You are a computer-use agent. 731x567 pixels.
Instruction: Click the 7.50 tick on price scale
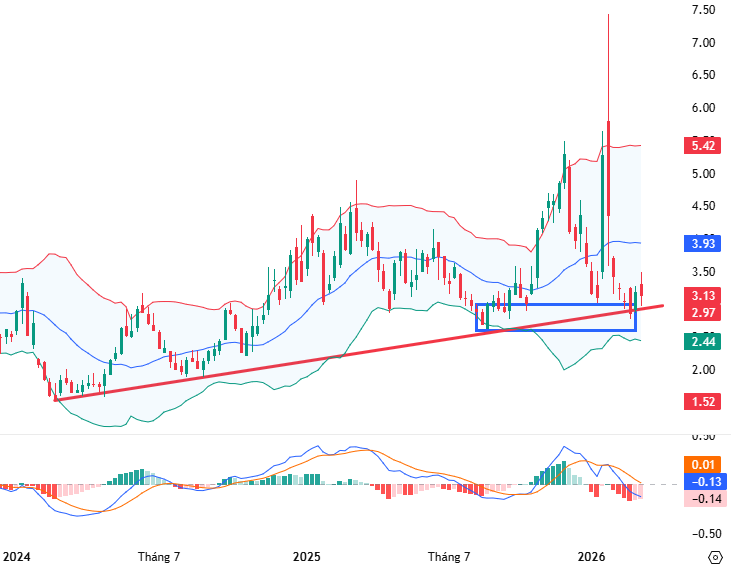pyautogui.click(x=701, y=10)
